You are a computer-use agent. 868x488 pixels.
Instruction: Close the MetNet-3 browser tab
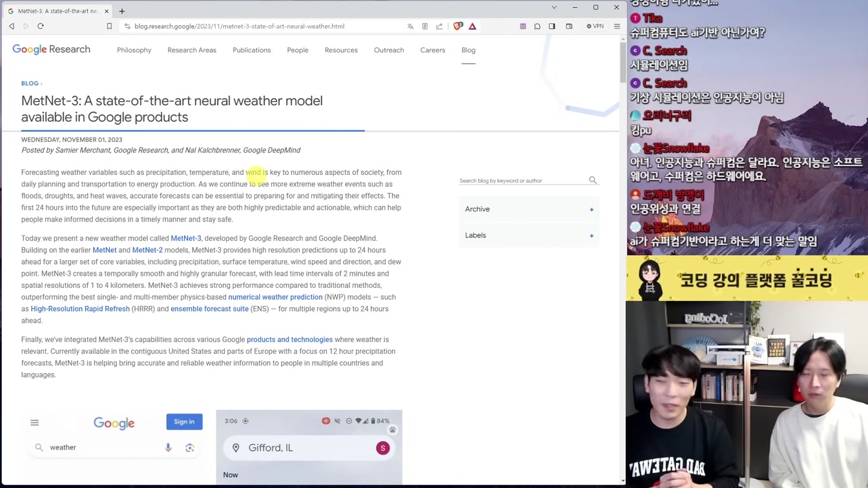tap(107, 11)
